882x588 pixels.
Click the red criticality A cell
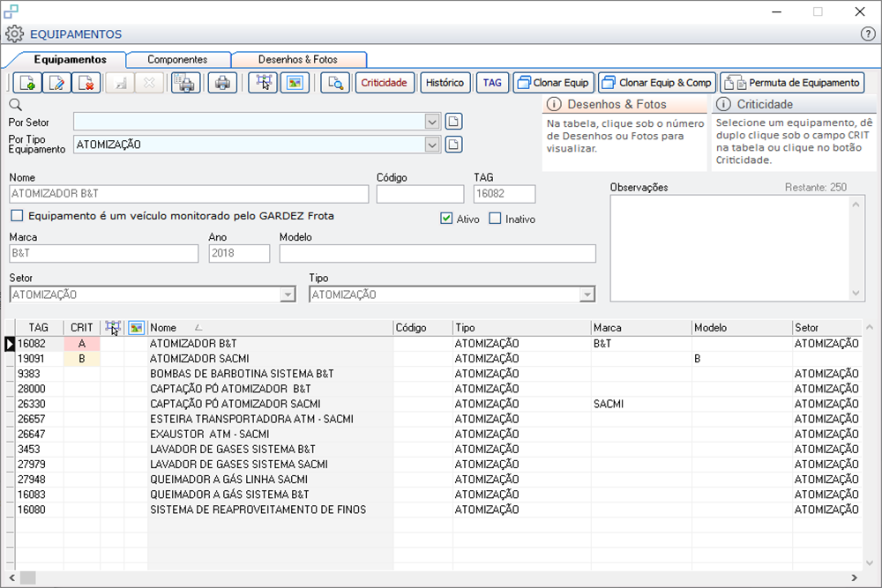click(81, 344)
